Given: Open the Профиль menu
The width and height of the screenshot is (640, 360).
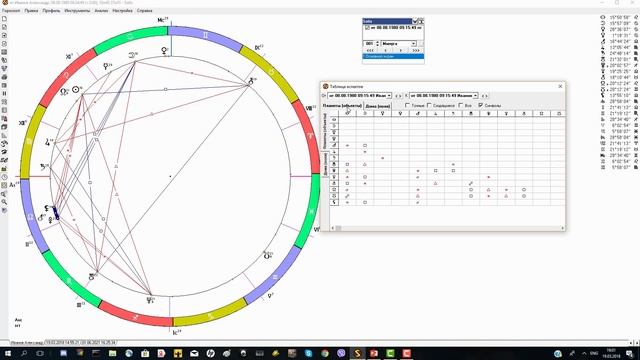Looking at the screenshot, I should 51,11.
